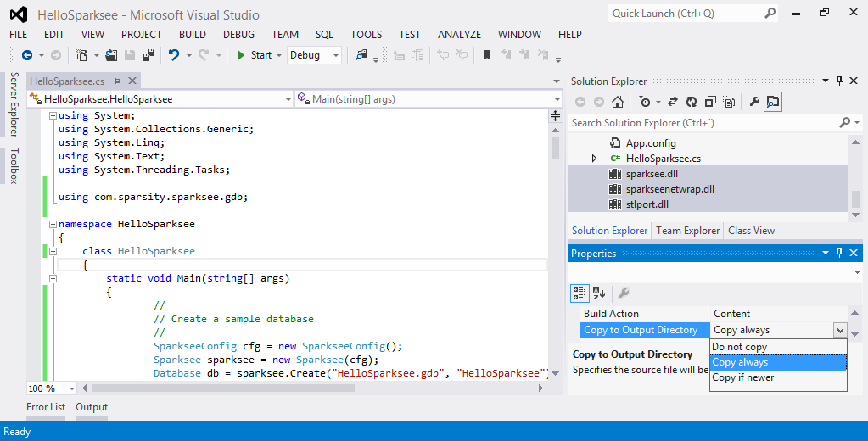Click the Visual Studio logo icon

click(19, 14)
